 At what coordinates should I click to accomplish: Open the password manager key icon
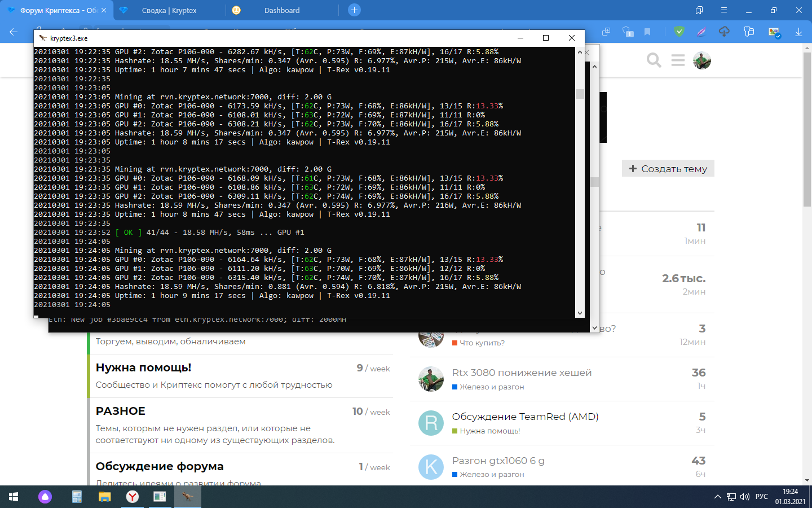click(x=749, y=32)
